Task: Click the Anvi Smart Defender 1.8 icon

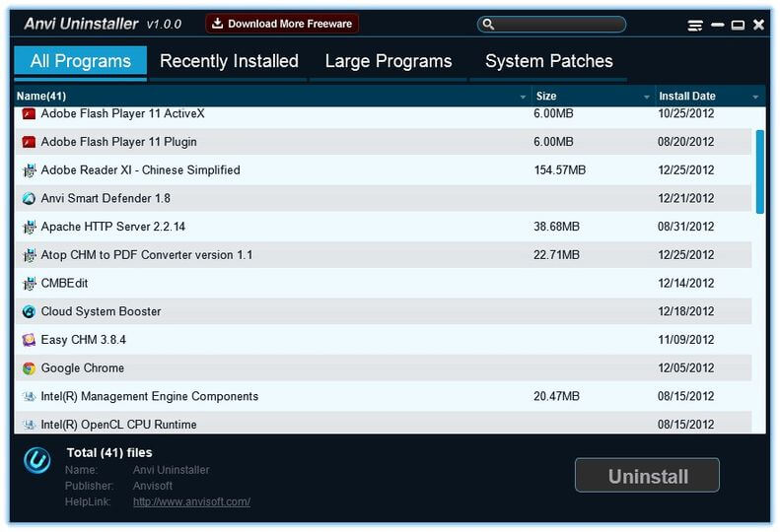Action: tap(29, 198)
